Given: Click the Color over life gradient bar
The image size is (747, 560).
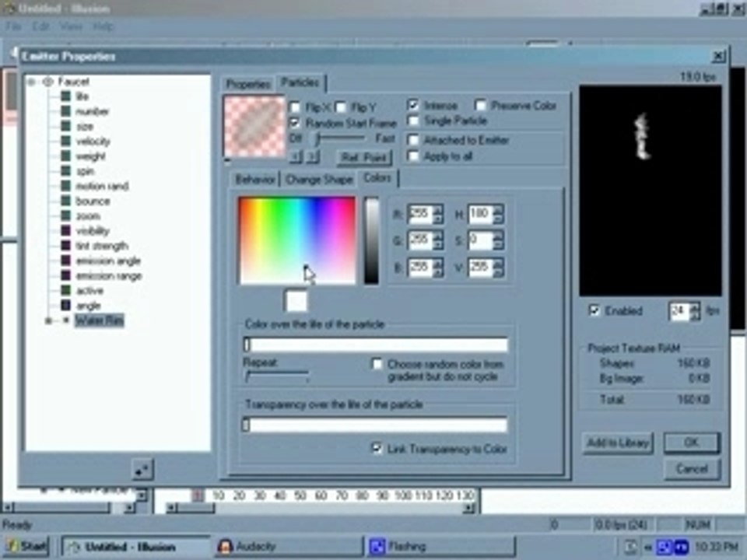Looking at the screenshot, I should click(x=376, y=345).
